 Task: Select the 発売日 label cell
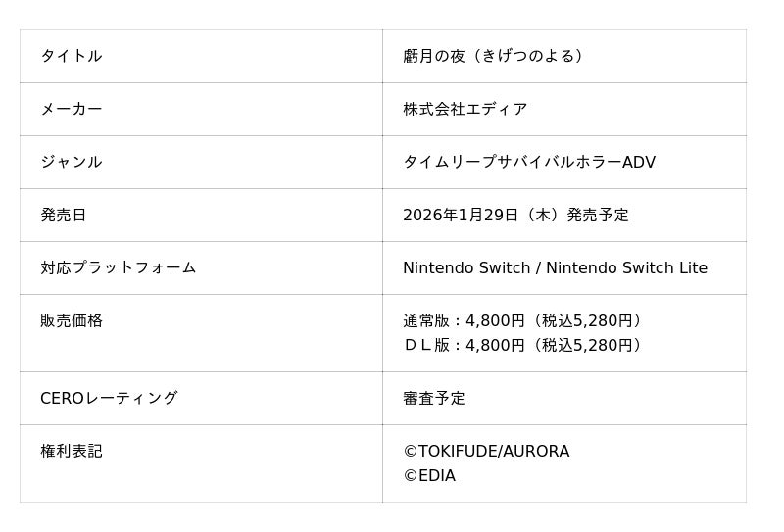[63, 215]
